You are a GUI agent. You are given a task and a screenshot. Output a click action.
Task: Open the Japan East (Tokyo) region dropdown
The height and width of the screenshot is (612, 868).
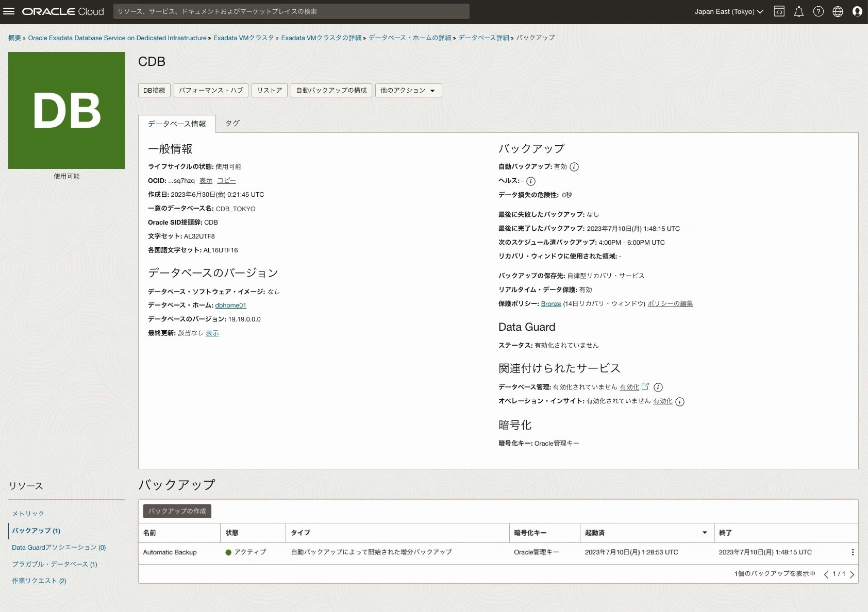coord(728,11)
